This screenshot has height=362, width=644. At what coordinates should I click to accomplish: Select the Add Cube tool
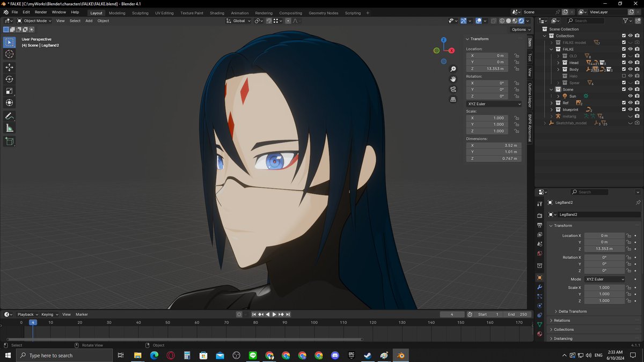pyautogui.click(x=10, y=141)
